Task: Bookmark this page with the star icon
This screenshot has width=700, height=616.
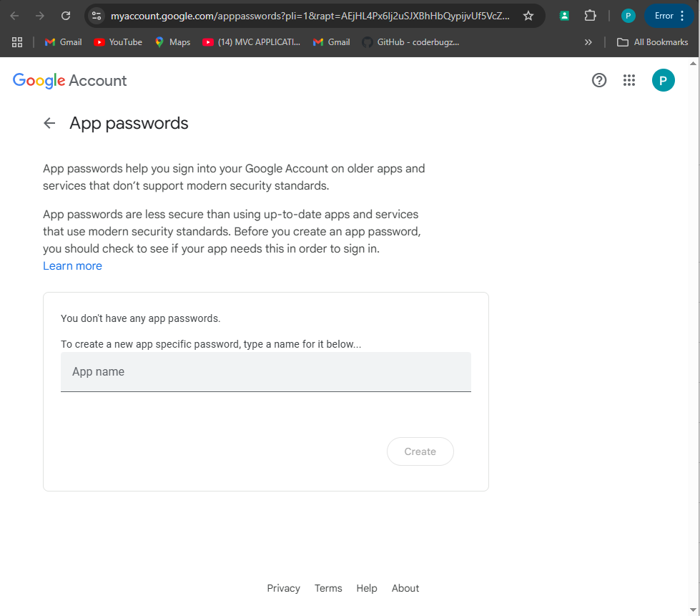Action: point(528,16)
